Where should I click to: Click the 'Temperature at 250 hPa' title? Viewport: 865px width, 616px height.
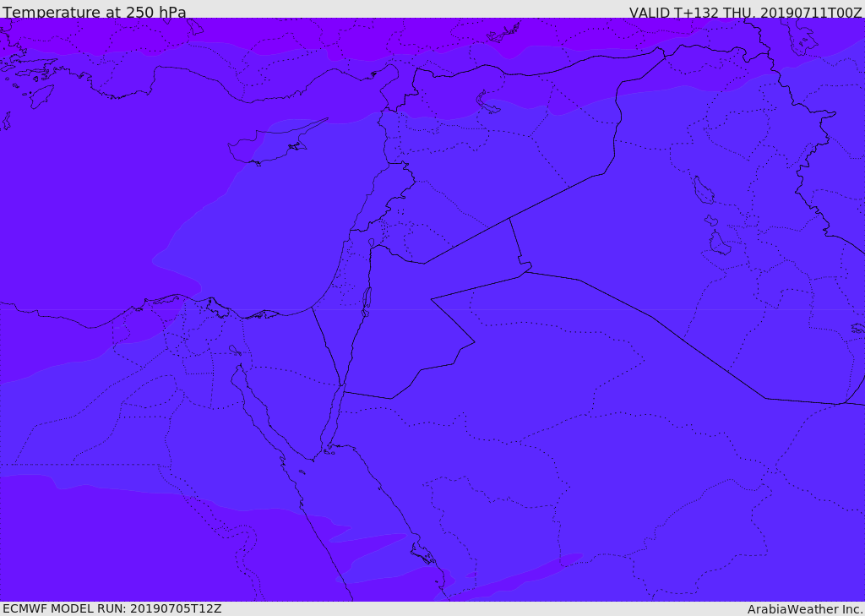point(95,12)
